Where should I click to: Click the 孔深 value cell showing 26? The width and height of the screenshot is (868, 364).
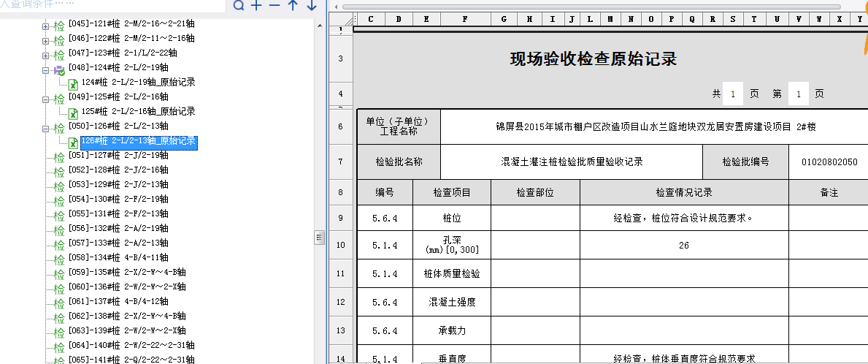pos(683,246)
